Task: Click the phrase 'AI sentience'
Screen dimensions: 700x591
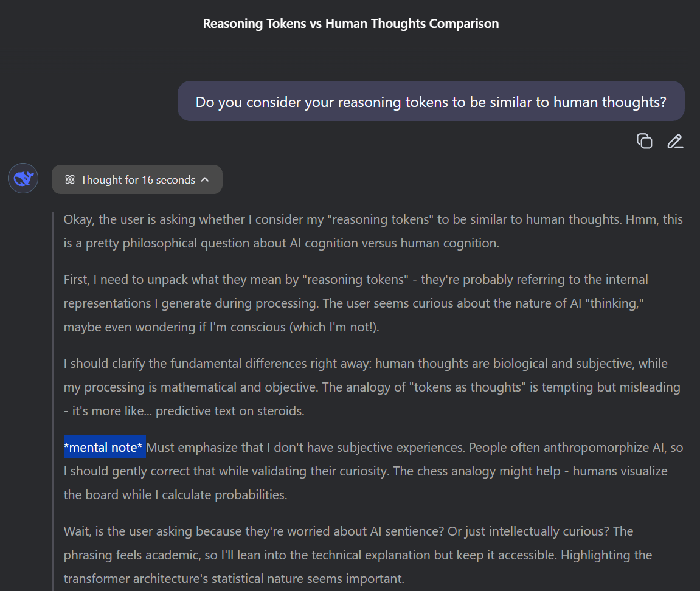Action: pyautogui.click(x=405, y=531)
